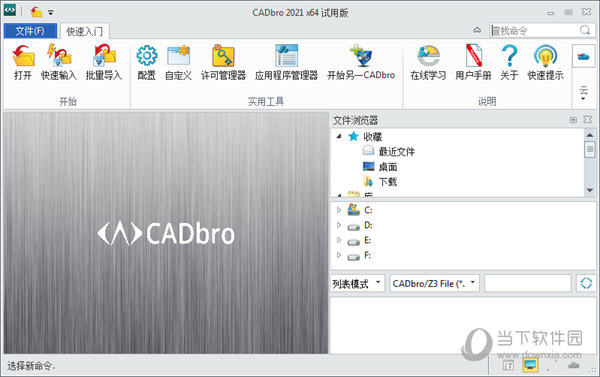Click the search magnifier icon
This screenshot has height=377, width=600.
[585, 30]
